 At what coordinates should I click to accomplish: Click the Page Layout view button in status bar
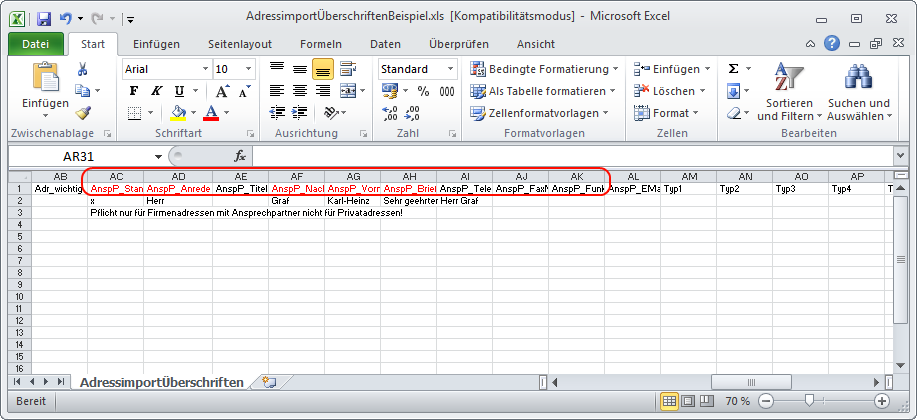point(688,401)
